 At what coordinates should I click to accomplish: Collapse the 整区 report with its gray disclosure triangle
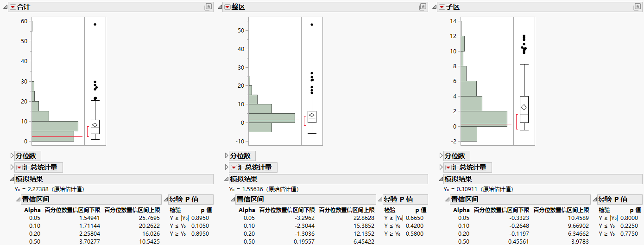[220, 7]
